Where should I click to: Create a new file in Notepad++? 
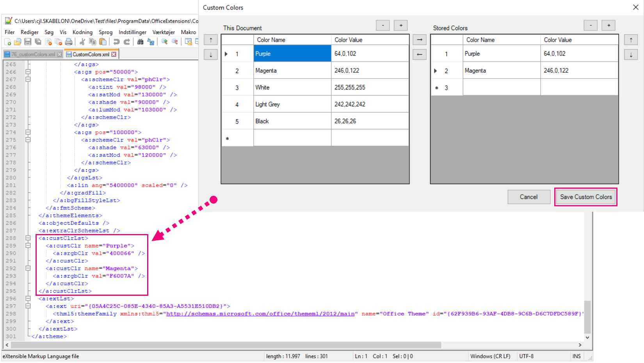(x=7, y=42)
